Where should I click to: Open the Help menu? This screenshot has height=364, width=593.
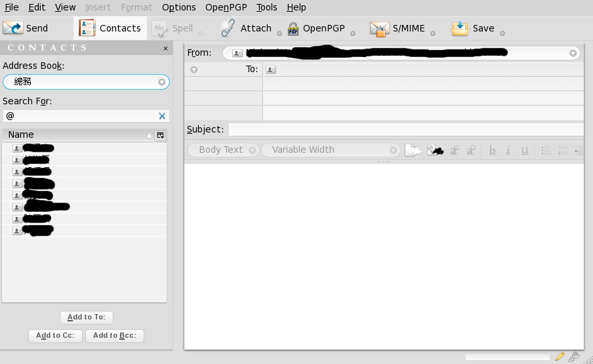[296, 7]
